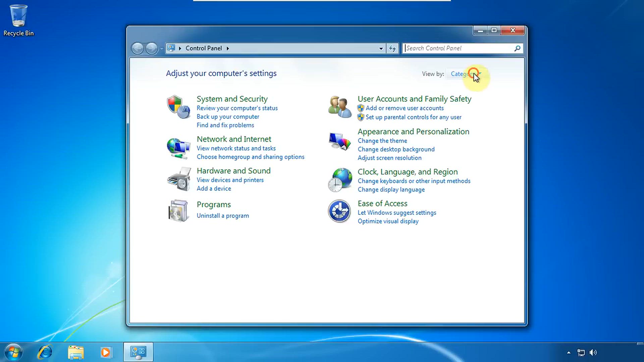
Task: Open the Network and Internet heading
Action: 234,139
